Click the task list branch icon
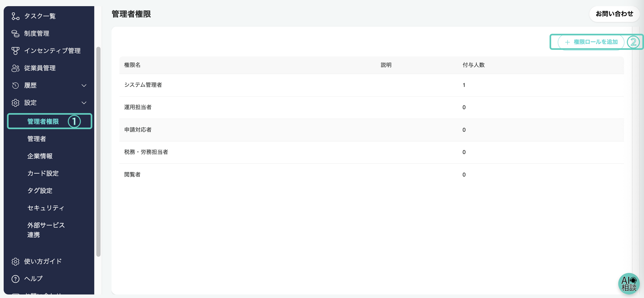 pyautogui.click(x=15, y=16)
